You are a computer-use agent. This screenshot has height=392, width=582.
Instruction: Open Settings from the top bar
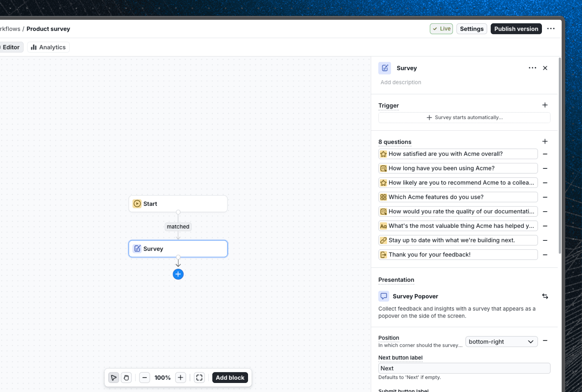[x=471, y=29]
